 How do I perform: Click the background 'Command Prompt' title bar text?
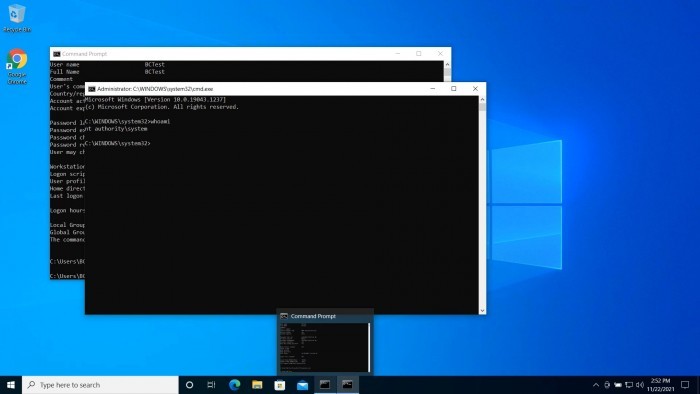point(84,54)
